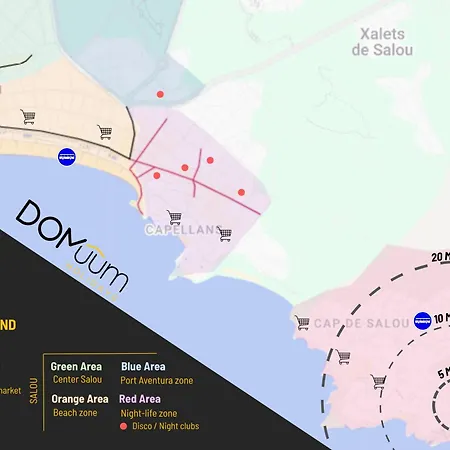
Task: Click the orange-zone cart beside the black road bend
Action: (x=105, y=132)
